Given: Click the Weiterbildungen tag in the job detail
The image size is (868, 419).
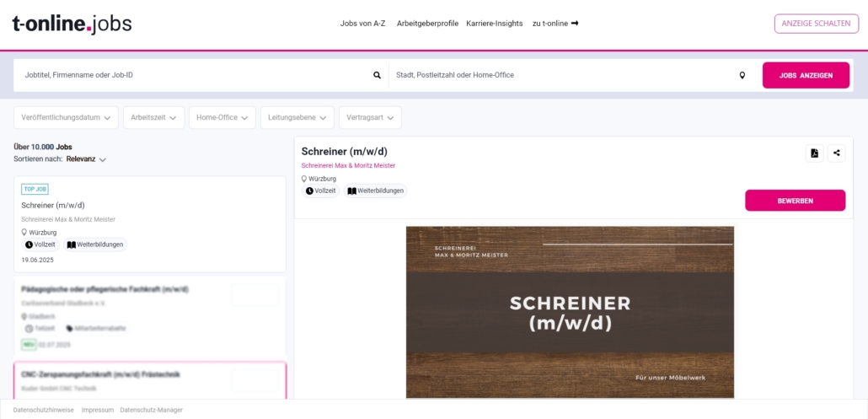Looking at the screenshot, I should tap(375, 191).
